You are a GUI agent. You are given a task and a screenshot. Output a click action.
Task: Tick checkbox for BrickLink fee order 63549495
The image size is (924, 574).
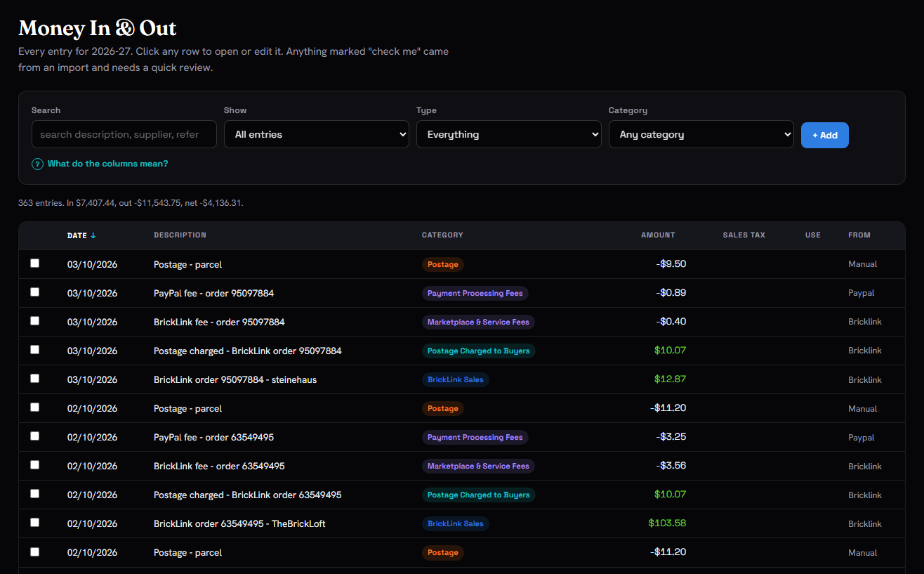35,465
